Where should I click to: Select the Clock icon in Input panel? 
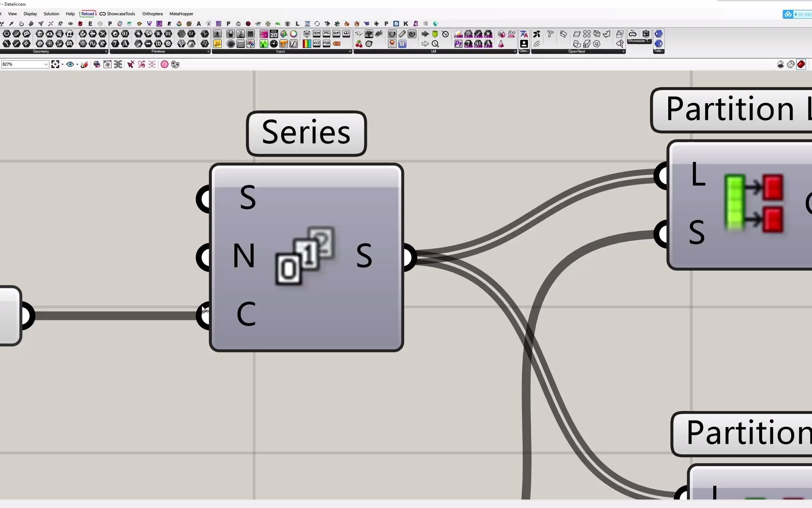[274, 44]
